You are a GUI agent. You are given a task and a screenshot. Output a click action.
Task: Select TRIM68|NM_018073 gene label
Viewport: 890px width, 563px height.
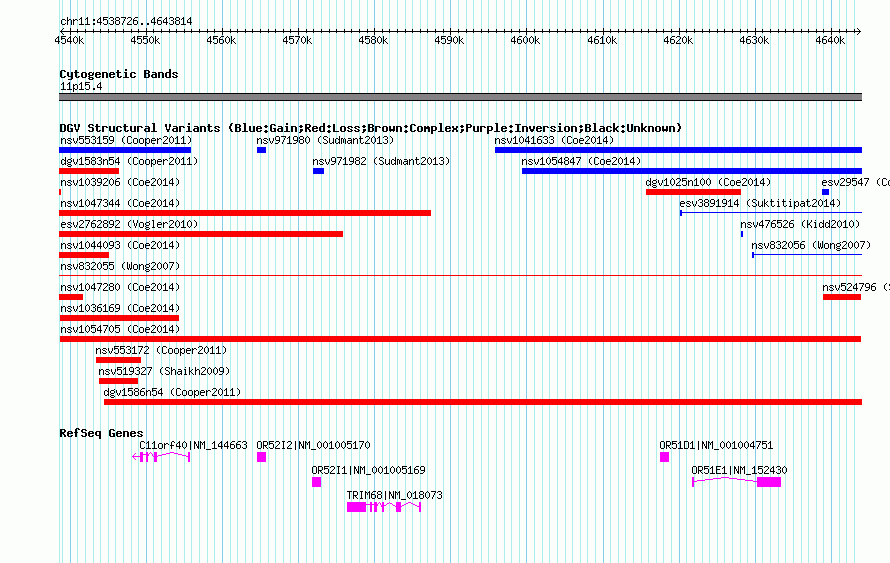(394, 495)
